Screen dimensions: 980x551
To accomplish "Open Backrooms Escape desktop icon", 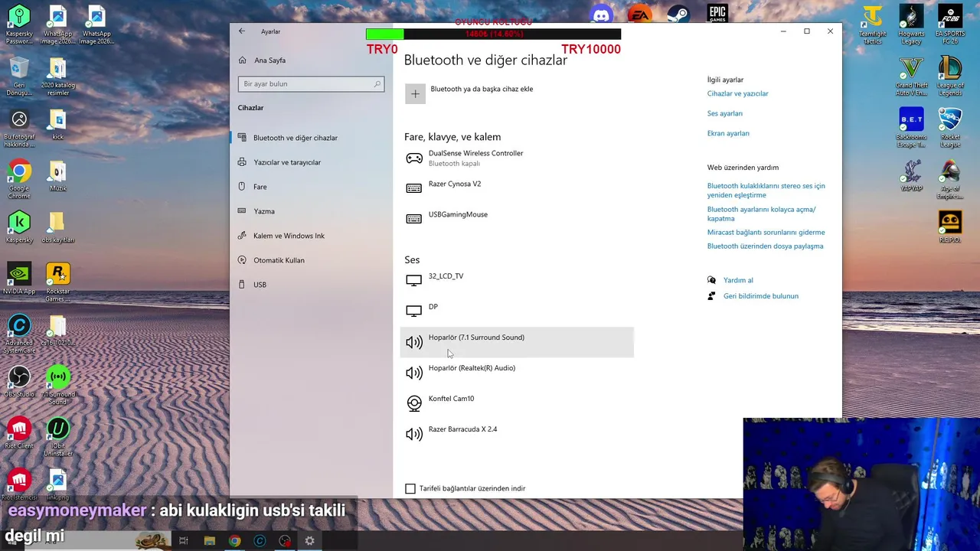I will [911, 128].
